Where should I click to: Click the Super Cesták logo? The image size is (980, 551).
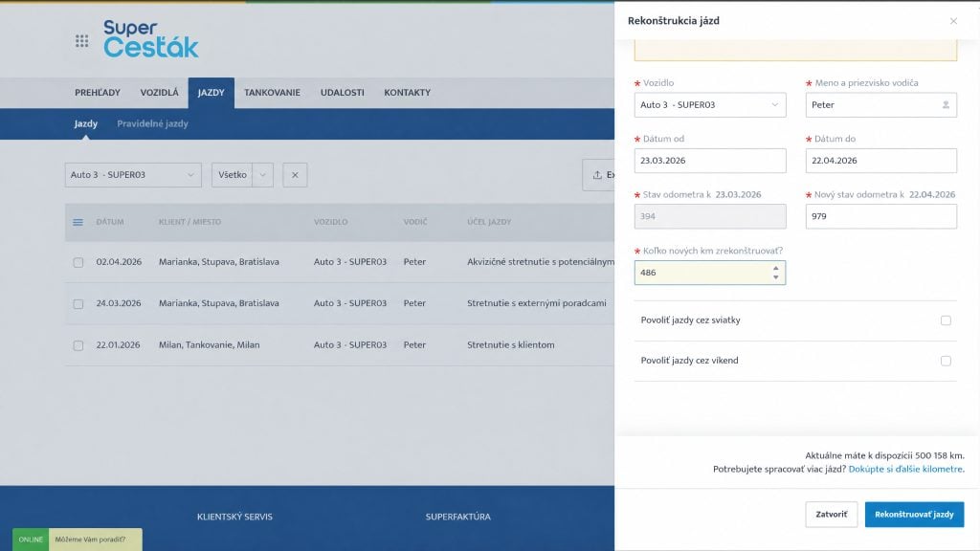coord(150,38)
